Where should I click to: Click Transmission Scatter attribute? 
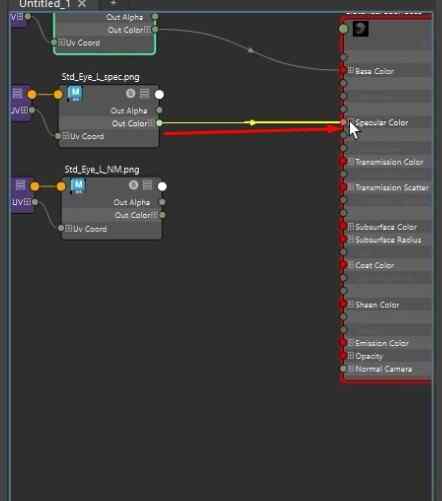pos(392,188)
